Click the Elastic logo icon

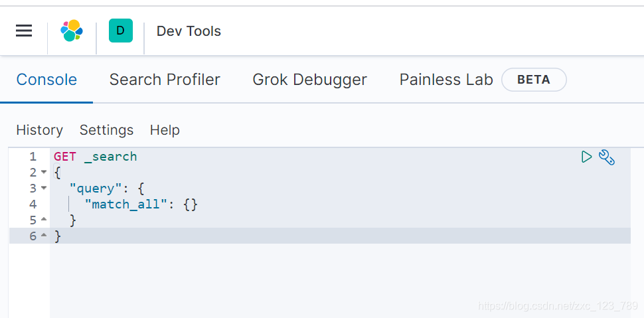pyautogui.click(x=72, y=31)
